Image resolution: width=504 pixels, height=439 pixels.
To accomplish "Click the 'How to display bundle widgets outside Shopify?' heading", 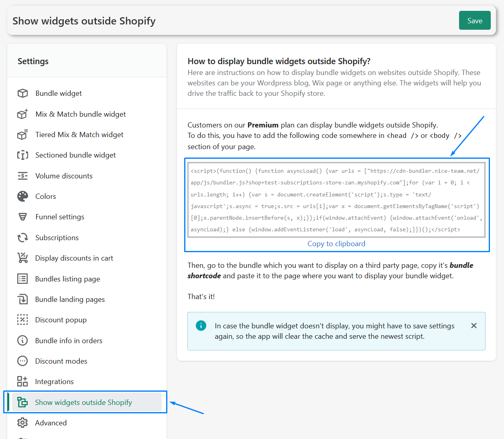I will point(279,61).
